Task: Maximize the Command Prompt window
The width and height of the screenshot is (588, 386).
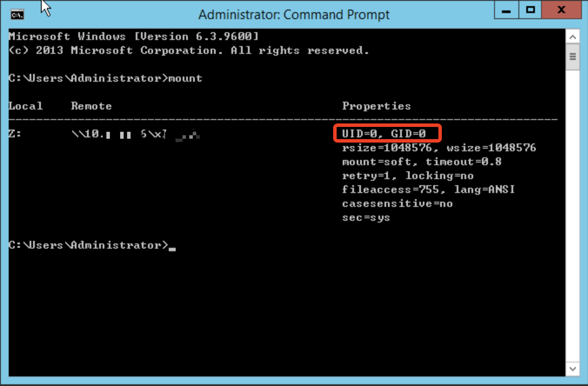Action: point(530,10)
